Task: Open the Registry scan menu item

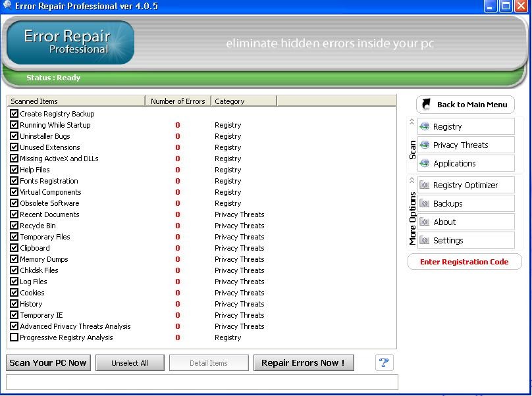Action: coord(466,126)
